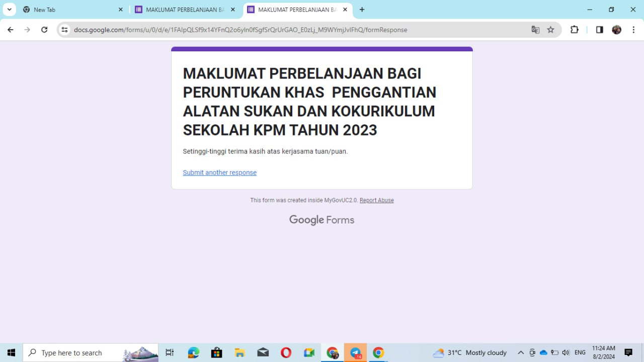644x362 pixels.
Task: Open the Chrome profile avatar
Action: 616,30
